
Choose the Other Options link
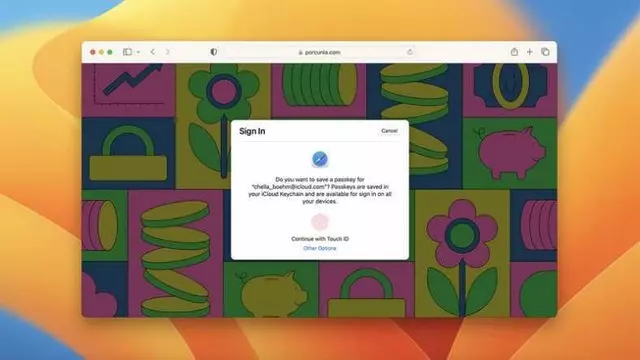coord(320,248)
